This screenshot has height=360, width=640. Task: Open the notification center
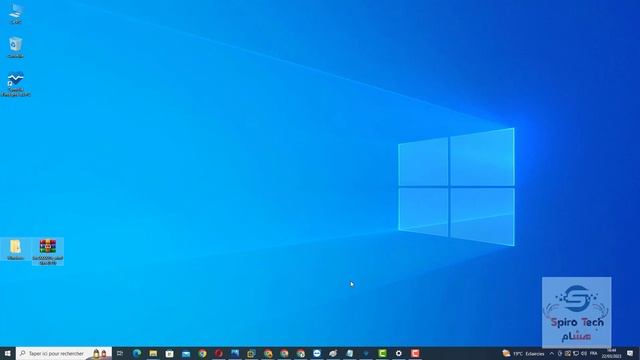click(x=630, y=353)
